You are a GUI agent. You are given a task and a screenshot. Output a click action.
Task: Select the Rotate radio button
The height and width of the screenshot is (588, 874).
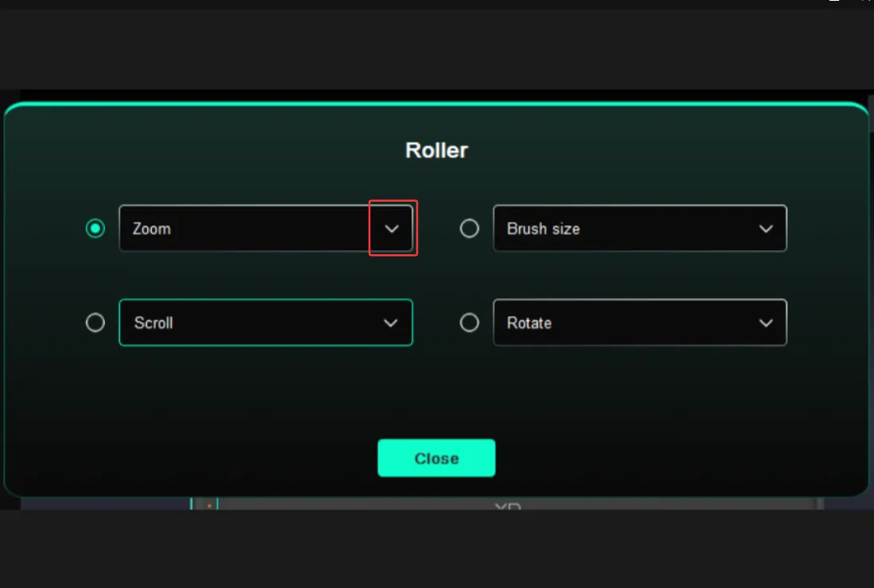coord(470,323)
